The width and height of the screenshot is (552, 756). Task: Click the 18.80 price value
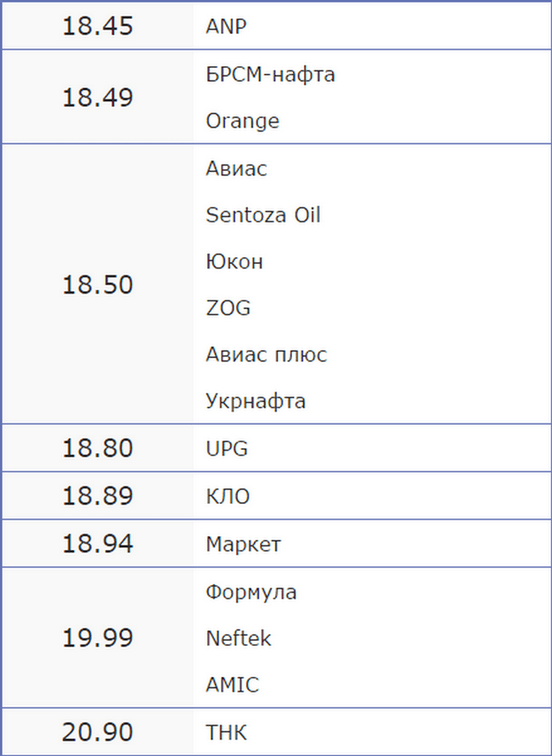[x=97, y=448]
